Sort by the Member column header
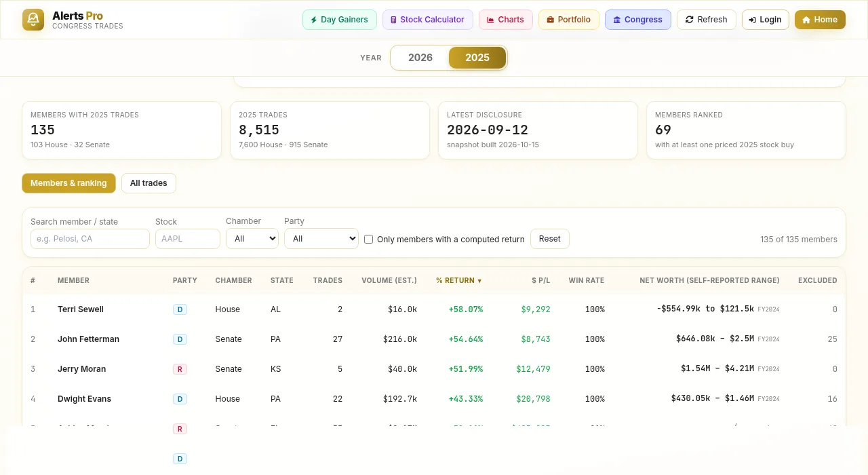Screen dimensions: 868x475 click(73, 280)
